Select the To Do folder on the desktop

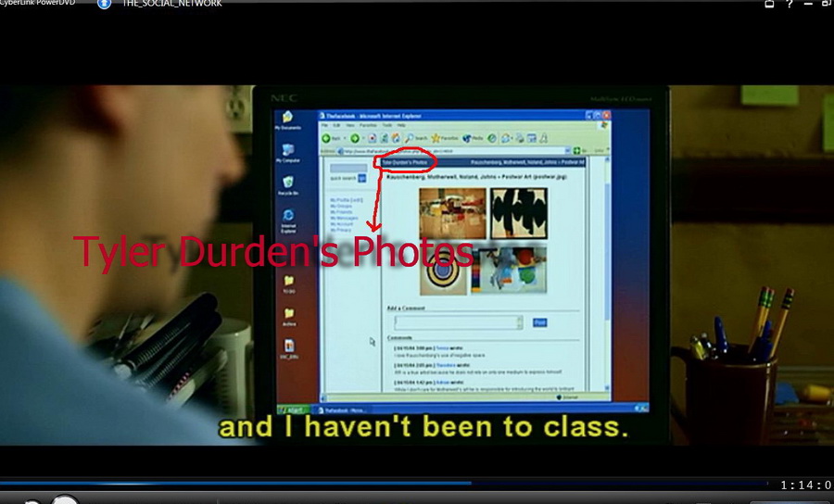pyautogui.click(x=289, y=283)
